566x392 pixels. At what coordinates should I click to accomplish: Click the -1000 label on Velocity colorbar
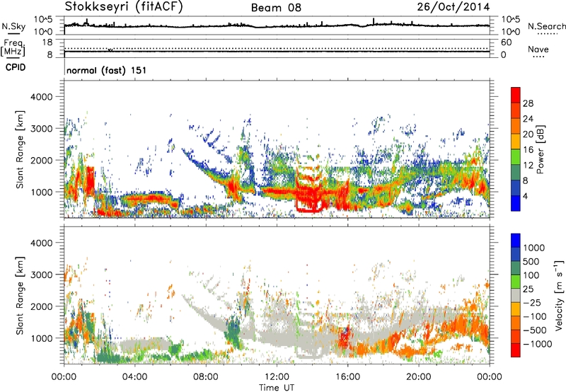pyautogui.click(x=538, y=344)
